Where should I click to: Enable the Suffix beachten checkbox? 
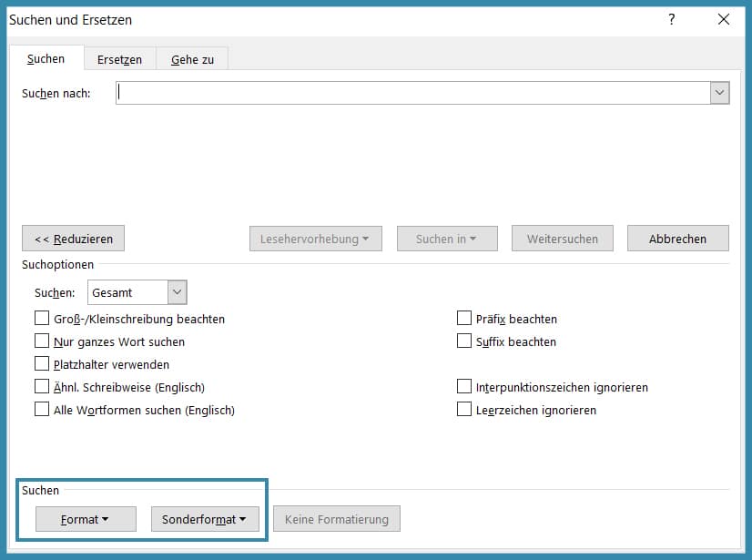[464, 341]
